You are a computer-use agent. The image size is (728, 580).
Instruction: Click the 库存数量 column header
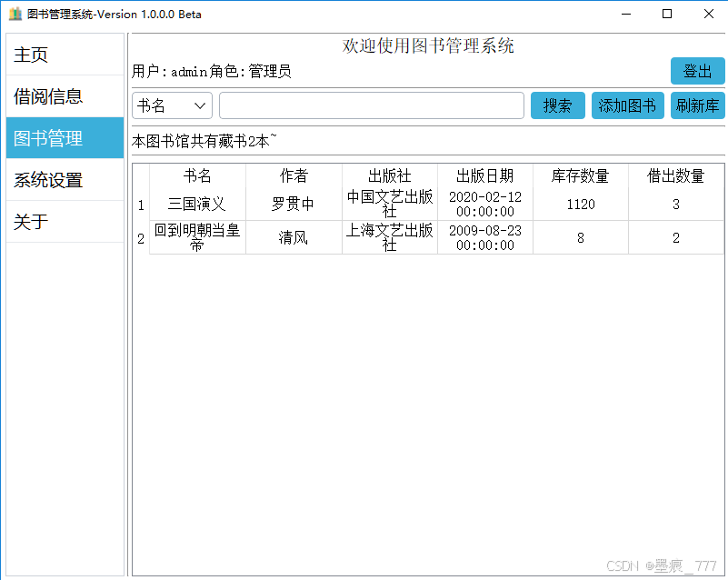click(581, 175)
